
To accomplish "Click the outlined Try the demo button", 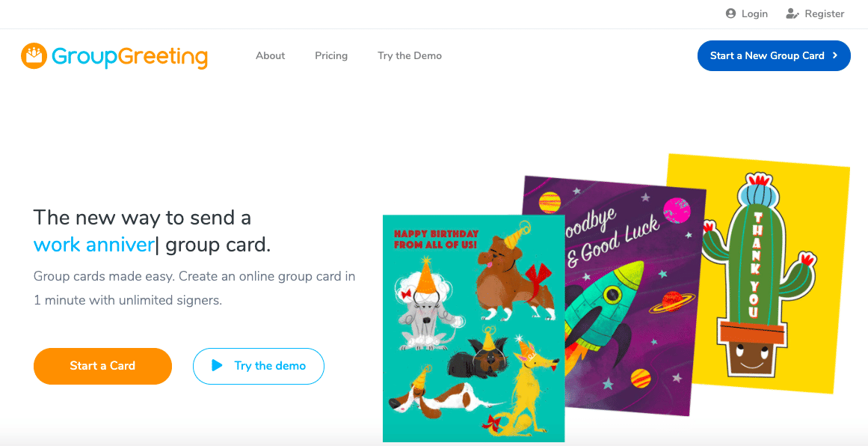I will click(259, 366).
